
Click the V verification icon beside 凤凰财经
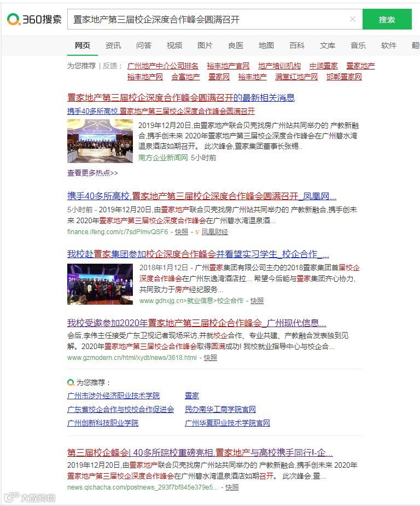[197, 232]
